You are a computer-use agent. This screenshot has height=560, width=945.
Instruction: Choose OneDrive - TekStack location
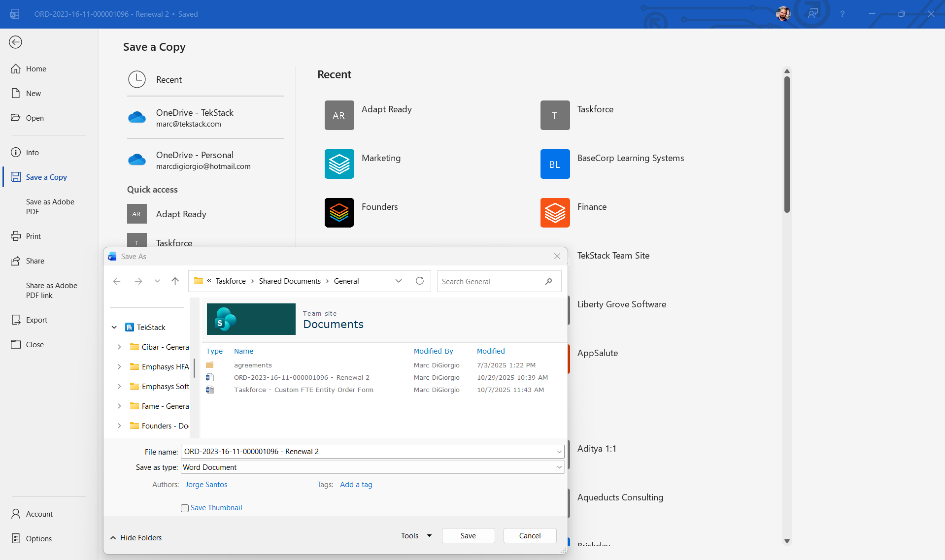pos(205,118)
